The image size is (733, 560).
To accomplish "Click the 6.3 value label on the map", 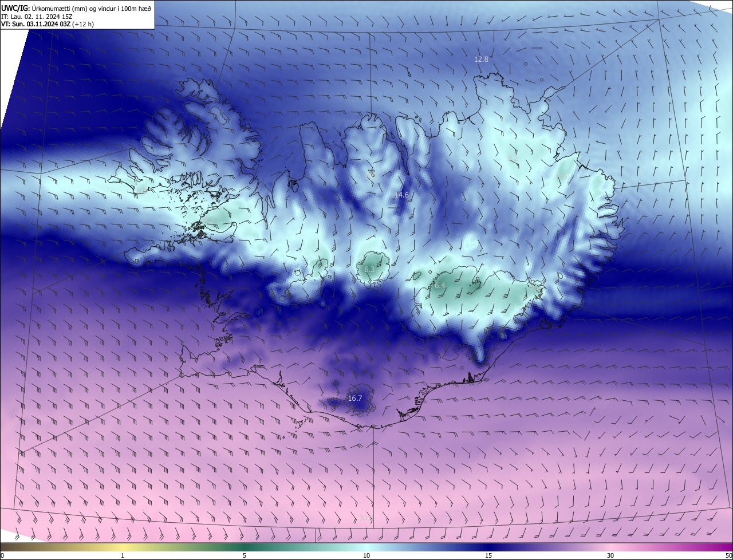I will point(369,269).
